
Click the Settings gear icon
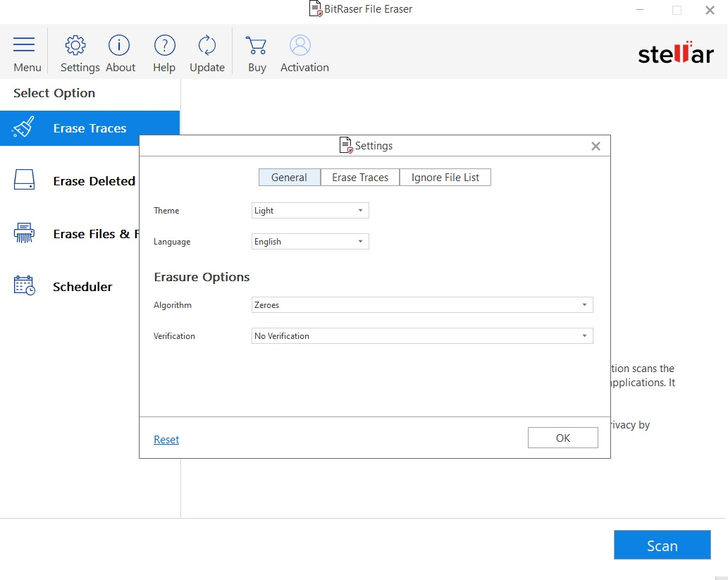click(x=75, y=46)
